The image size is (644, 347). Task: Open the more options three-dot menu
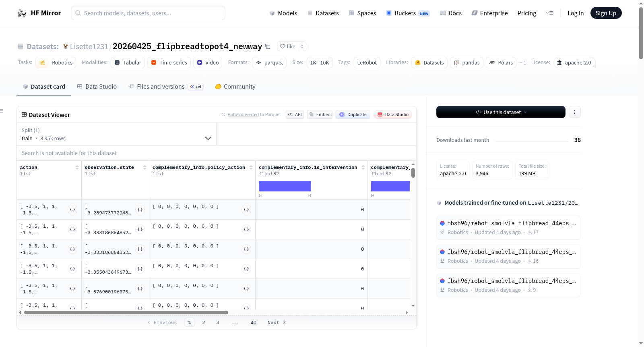[x=575, y=112]
